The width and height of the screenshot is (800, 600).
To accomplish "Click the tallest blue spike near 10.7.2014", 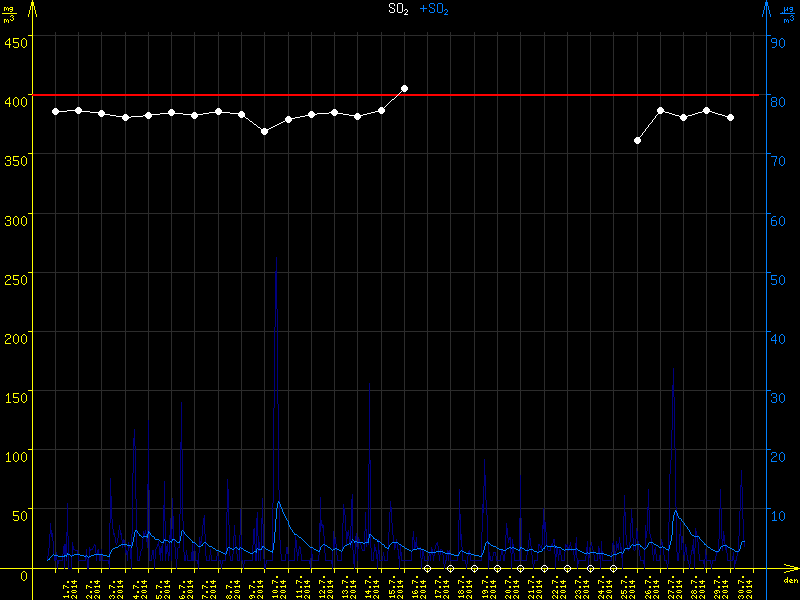I will point(276,258).
